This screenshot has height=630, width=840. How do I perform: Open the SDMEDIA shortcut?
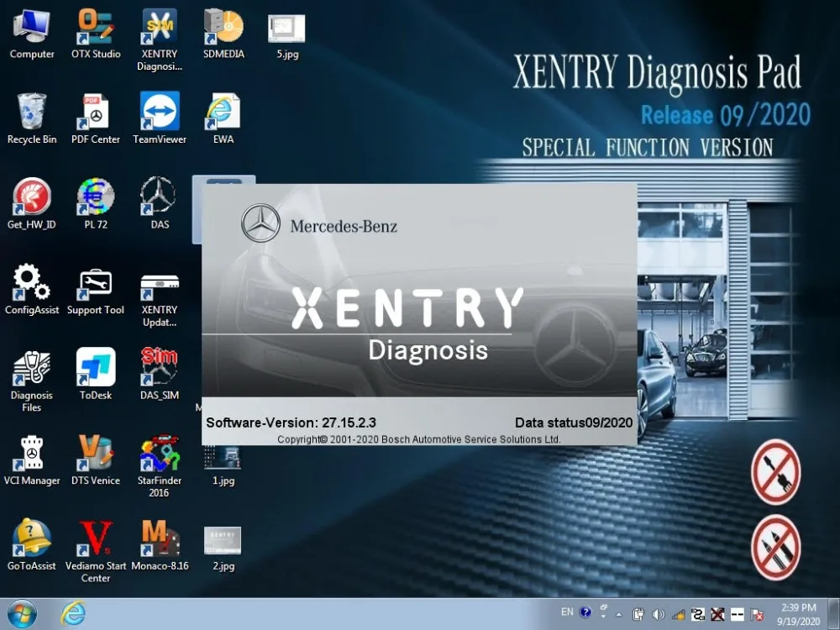[223, 34]
